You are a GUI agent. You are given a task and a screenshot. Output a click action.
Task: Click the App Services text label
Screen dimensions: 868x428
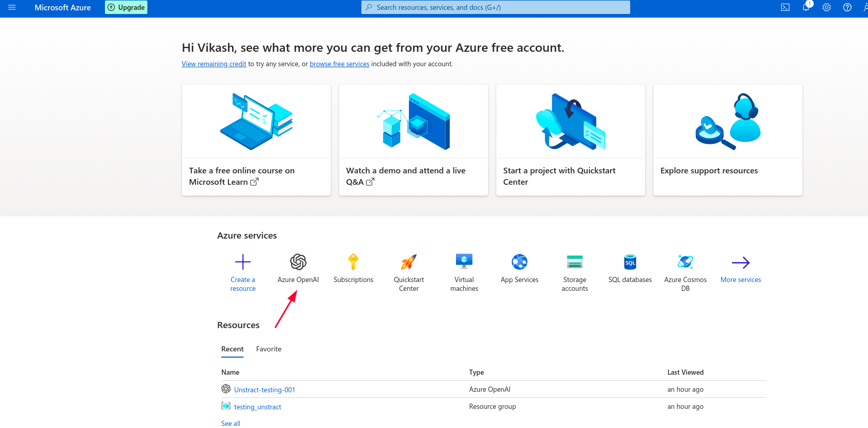[x=520, y=280]
